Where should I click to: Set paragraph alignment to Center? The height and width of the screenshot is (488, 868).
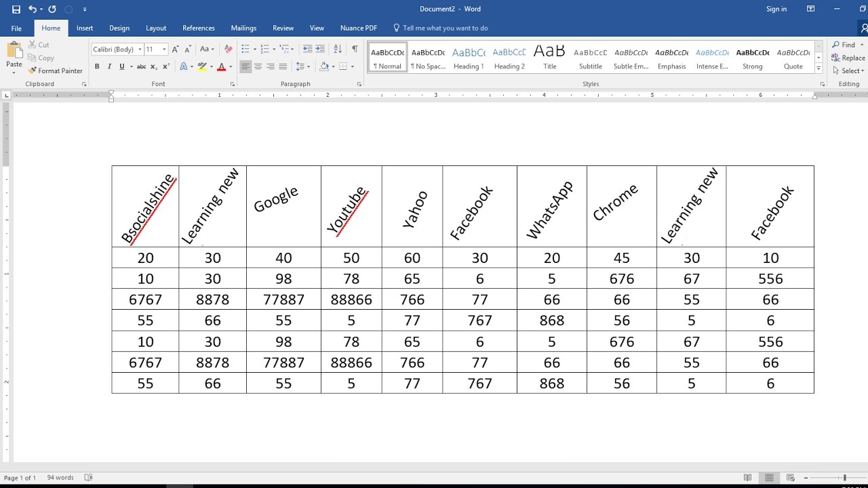(x=258, y=66)
